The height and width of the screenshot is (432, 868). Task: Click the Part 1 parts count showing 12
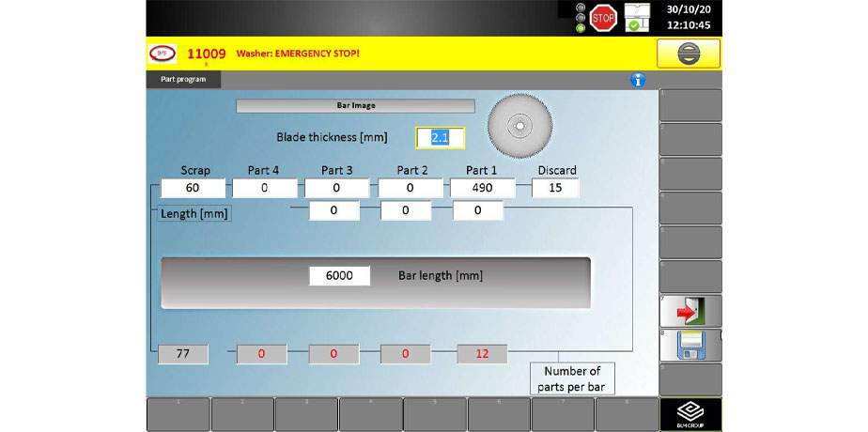click(x=482, y=354)
